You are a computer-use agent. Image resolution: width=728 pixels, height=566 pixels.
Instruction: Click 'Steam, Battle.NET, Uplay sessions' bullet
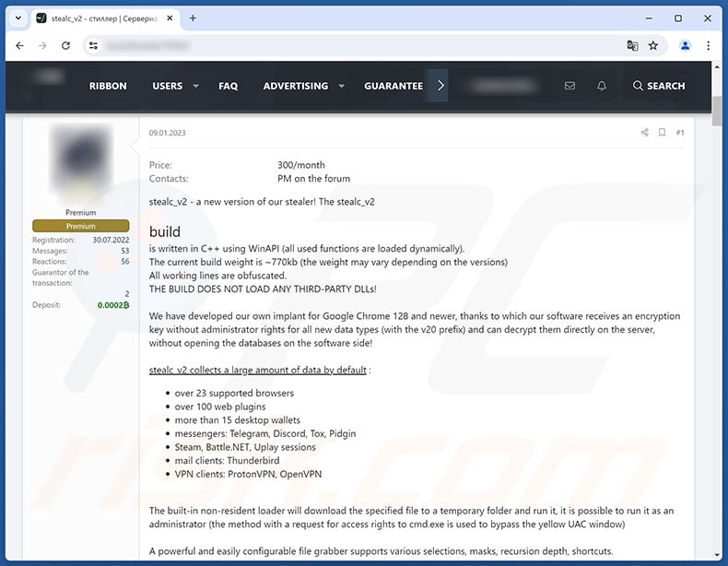tap(245, 447)
